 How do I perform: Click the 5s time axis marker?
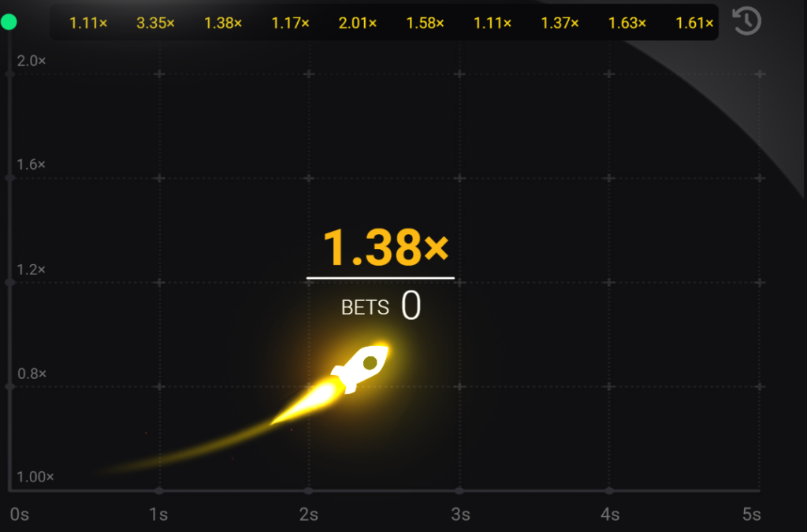(751, 515)
